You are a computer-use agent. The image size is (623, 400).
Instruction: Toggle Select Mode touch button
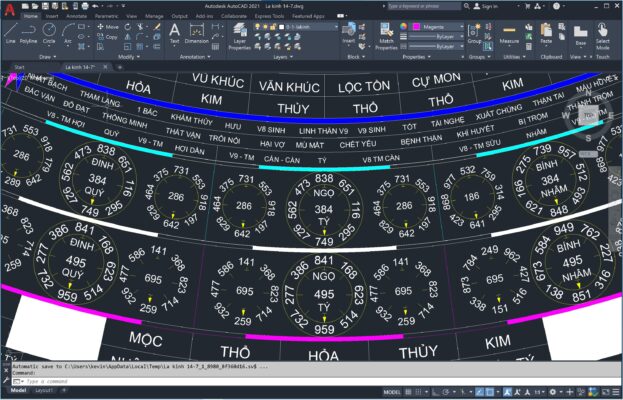[x=603, y=38]
